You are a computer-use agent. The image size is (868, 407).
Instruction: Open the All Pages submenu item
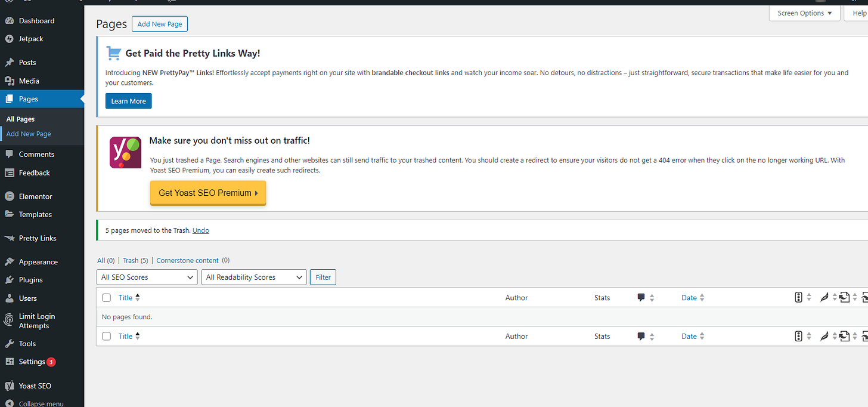[20, 119]
